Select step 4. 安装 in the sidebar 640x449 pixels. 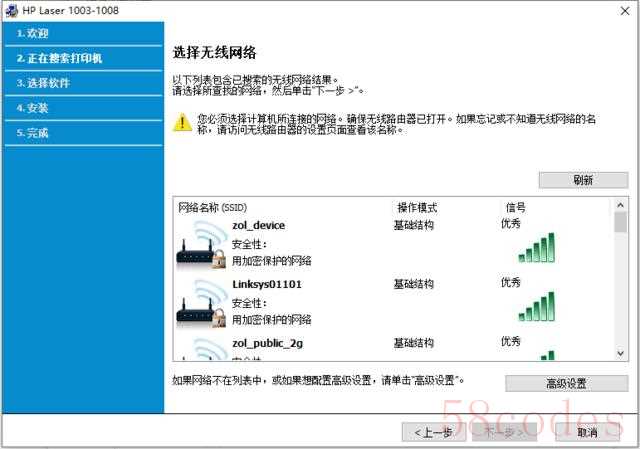(84, 108)
